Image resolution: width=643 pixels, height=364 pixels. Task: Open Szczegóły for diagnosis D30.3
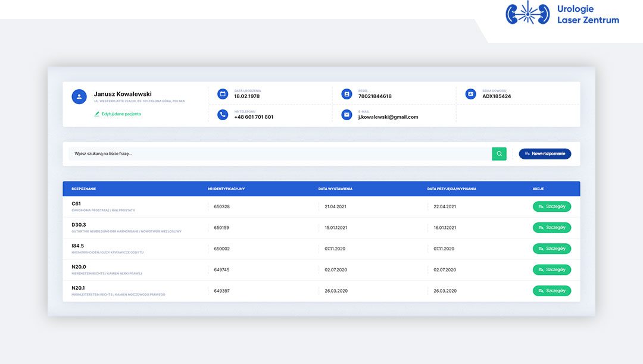pos(551,228)
